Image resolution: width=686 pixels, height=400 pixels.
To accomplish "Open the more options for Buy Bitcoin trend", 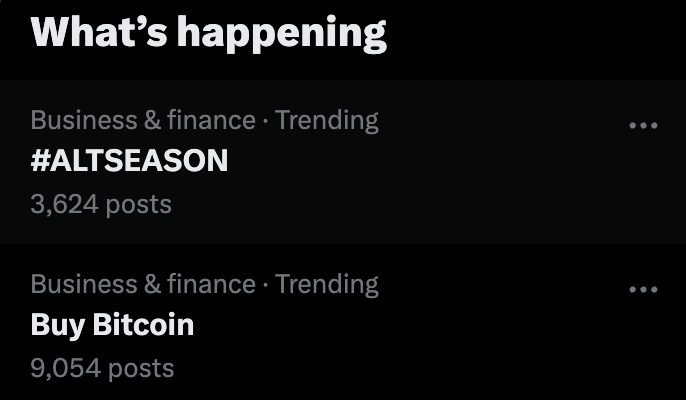I will pos(643,289).
